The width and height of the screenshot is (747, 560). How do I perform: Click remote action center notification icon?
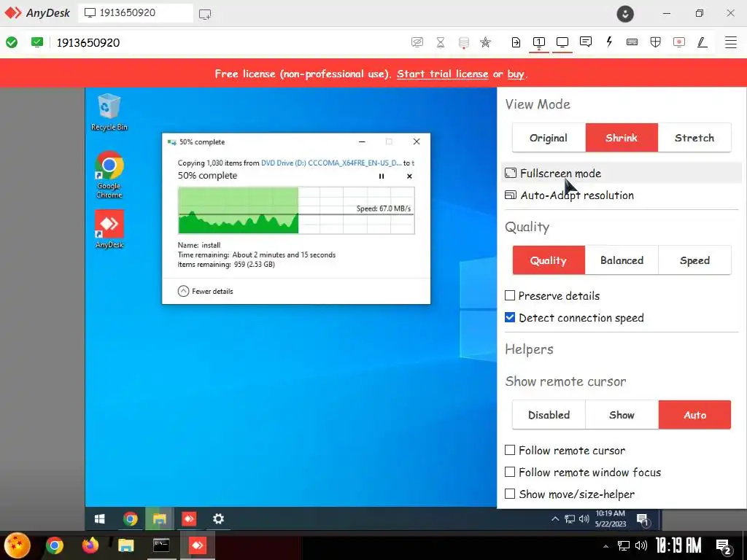(643, 519)
